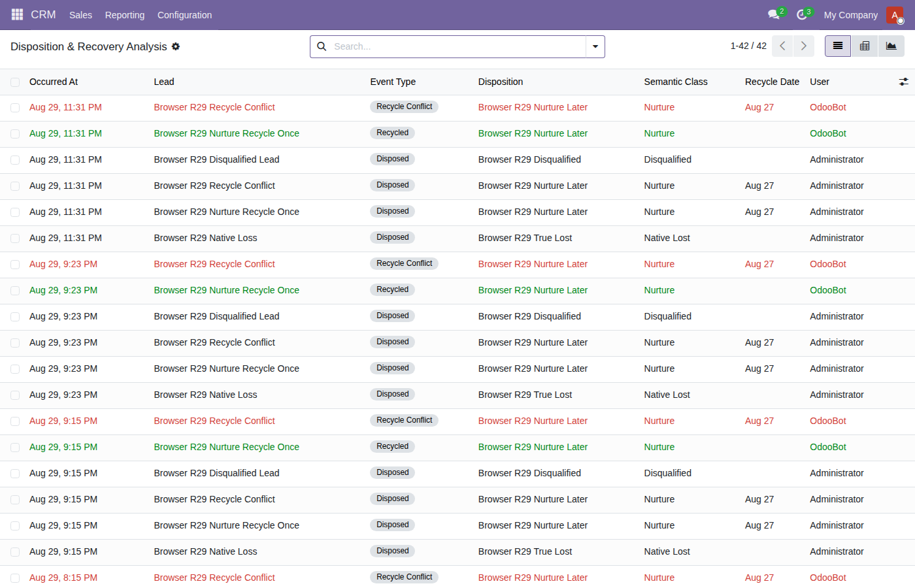Open the Reporting menu

pyautogui.click(x=125, y=15)
